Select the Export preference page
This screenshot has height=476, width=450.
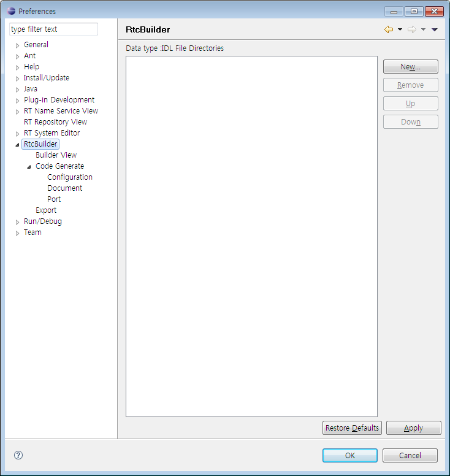tap(46, 210)
